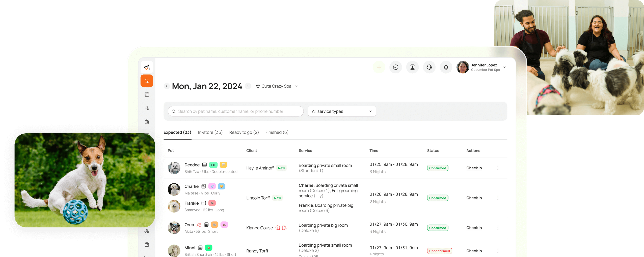Click Kianna Gouse's red alert icon

point(278,228)
